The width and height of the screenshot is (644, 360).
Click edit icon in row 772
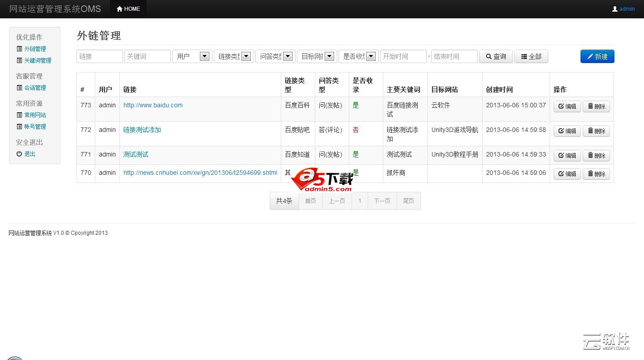click(561, 131)
